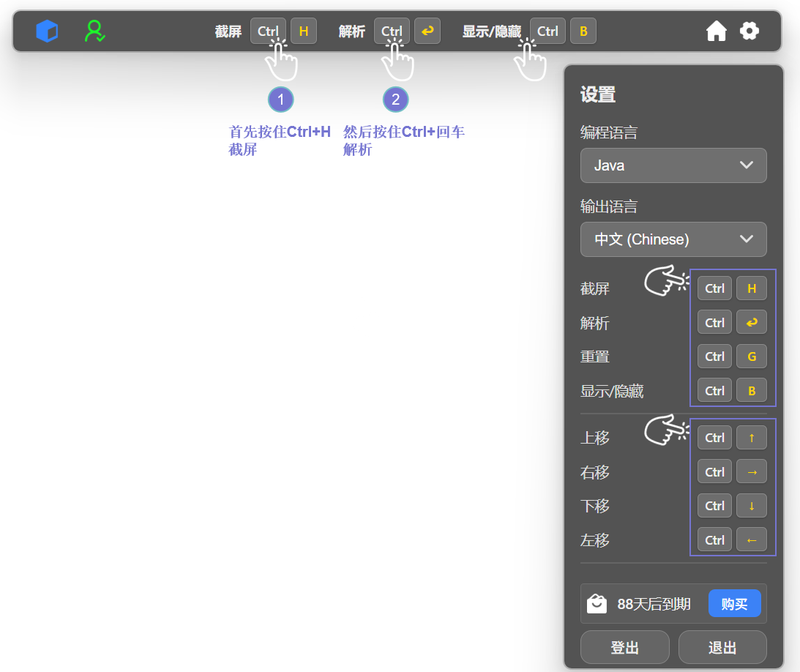
Task: Click the yellow H key in top toolbar
Action: pyautogui.click(x=304, y=31)
